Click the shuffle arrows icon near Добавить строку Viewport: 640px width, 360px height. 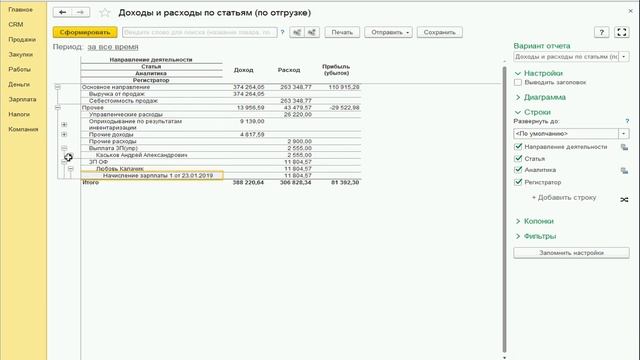click(624, 200)
